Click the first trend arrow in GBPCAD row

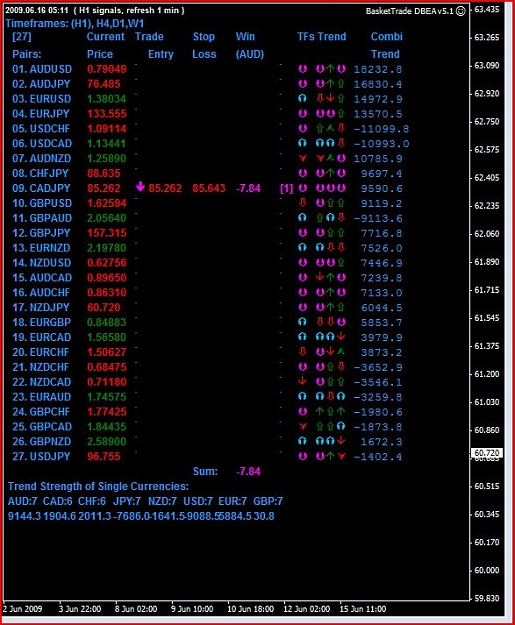[303, 426]
